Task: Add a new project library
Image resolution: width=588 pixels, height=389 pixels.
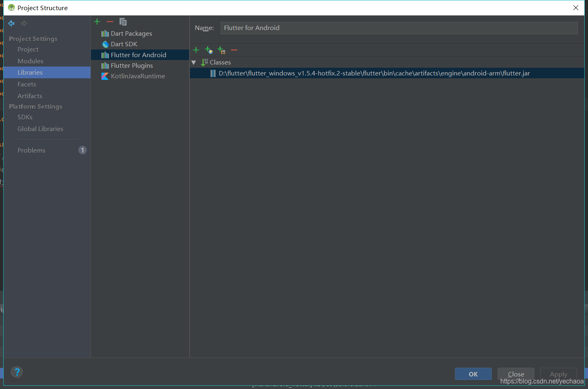Action: (97, 21)
